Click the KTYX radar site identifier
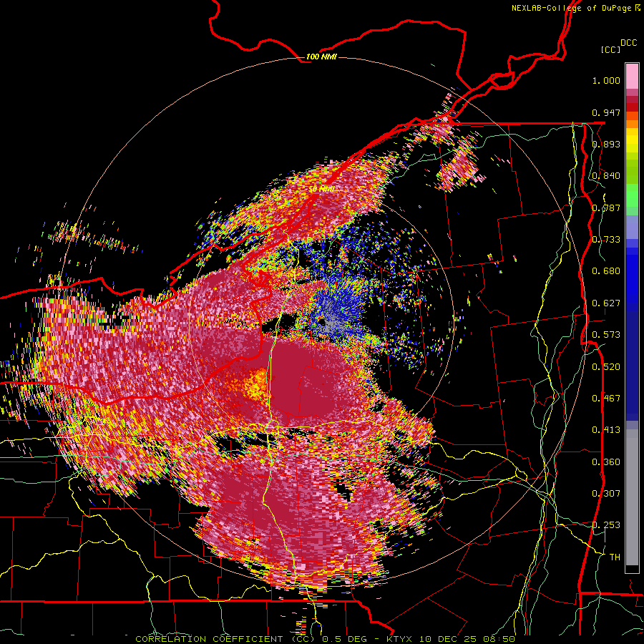Viewport: 644px width, 644px height. click(x=399, y=639)
